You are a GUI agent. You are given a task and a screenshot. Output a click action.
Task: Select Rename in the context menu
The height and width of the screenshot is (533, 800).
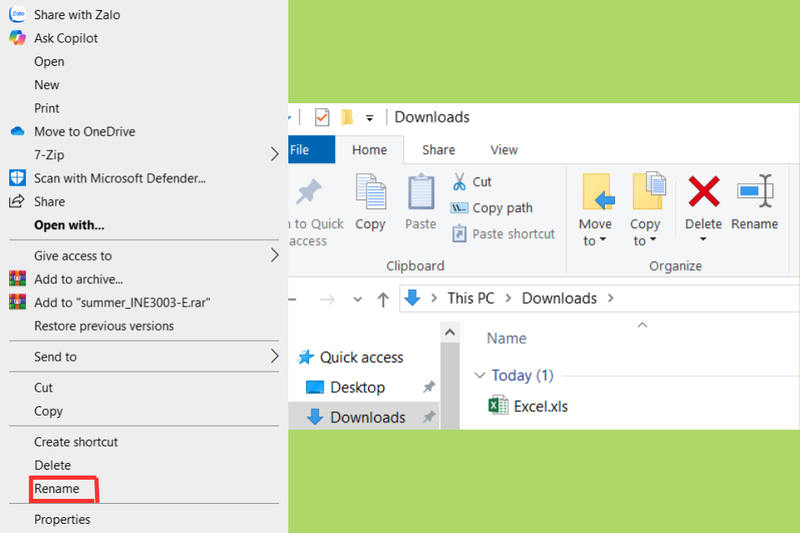tap(57, 489)
